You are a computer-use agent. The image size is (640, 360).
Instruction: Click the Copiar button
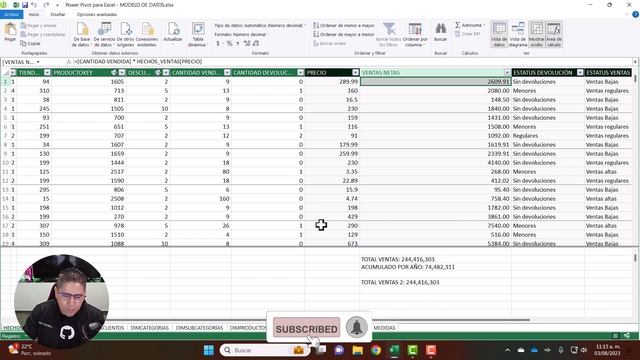tap(31, 43)
